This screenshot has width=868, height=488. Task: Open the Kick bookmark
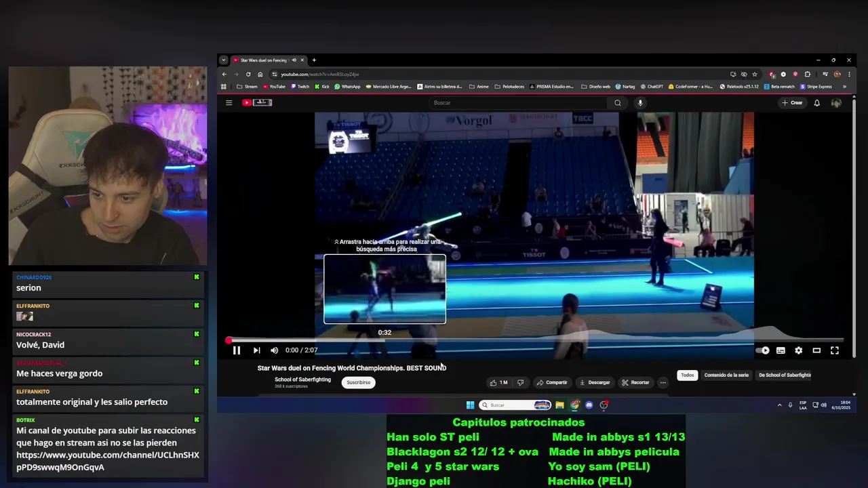321,87
